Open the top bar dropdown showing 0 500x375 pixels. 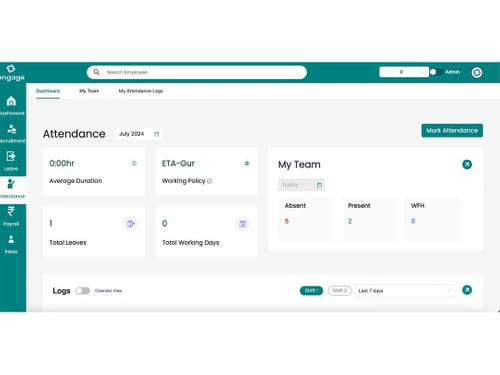pos(404,72)
